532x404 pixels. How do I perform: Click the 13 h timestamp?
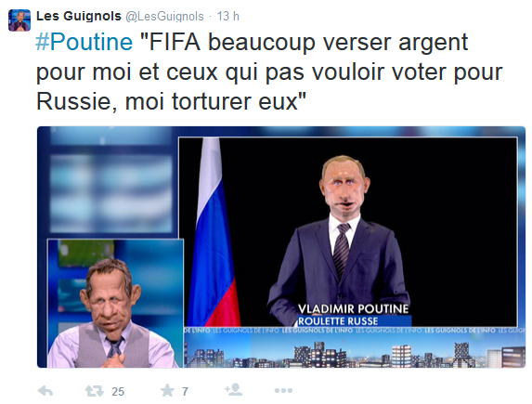[228, 16]
